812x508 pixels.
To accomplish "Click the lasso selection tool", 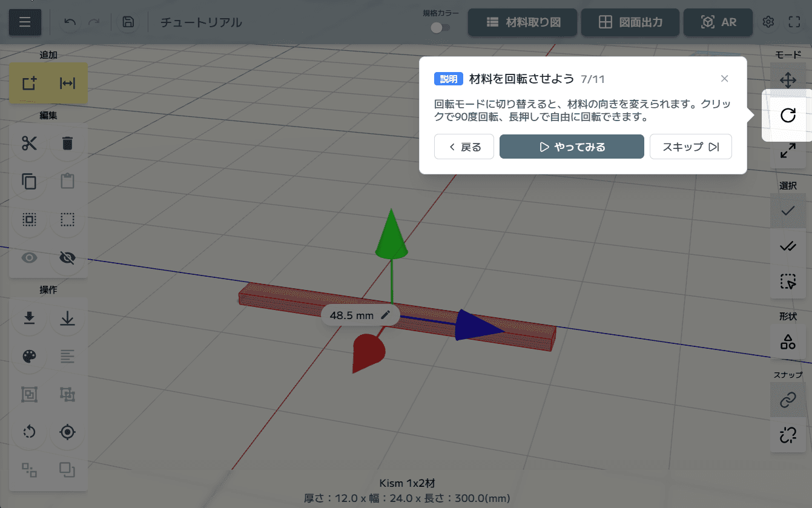I will [788, 282].
